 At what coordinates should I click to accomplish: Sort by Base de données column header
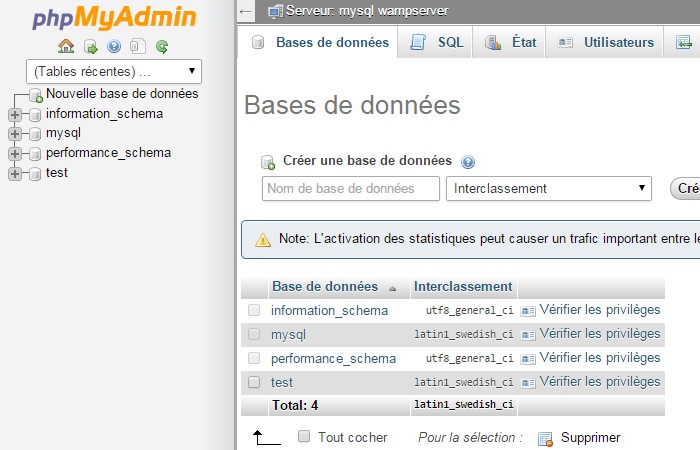[x=325, y=287]
